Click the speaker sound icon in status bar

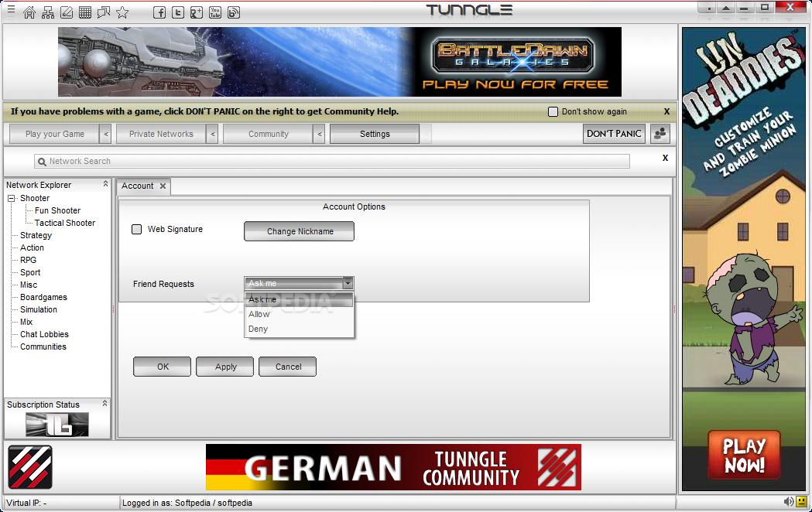[x=788, y=501]
